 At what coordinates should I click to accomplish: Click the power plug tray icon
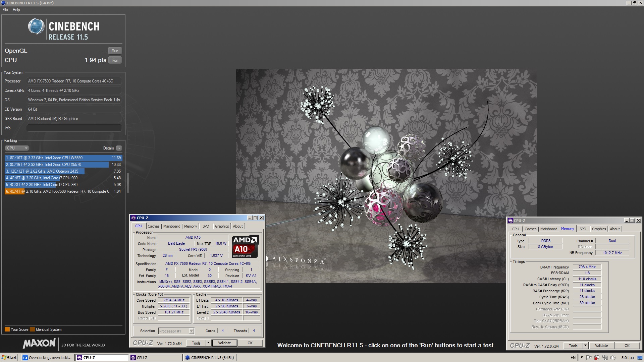pyautogui.click(x=597, y=358)
